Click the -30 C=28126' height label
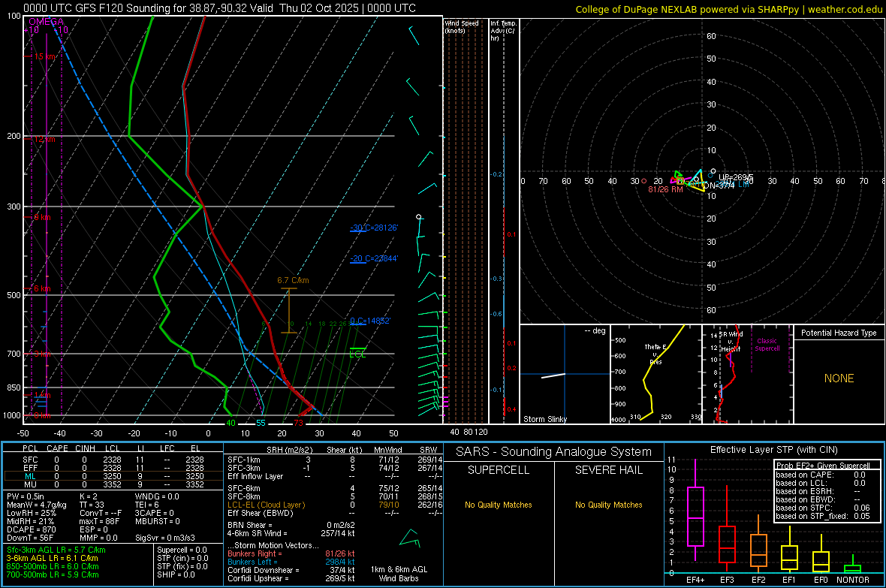886x588 pixels. (374, 228)
